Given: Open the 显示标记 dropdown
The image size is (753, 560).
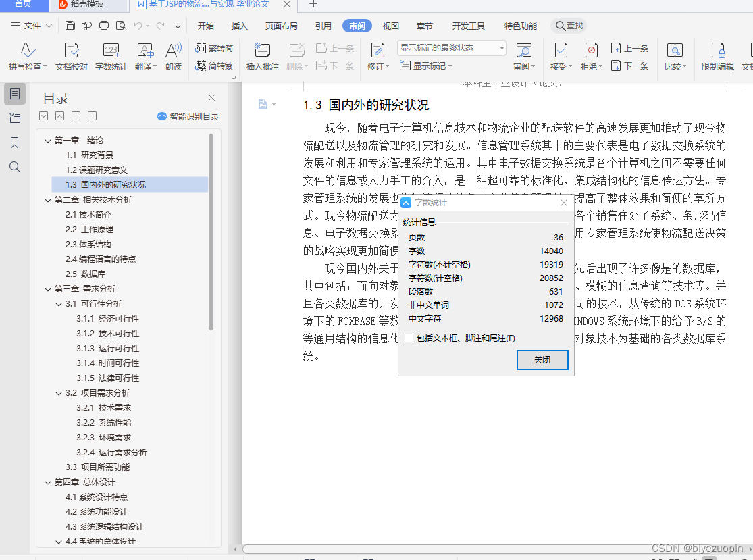Looking at the screenshot, I should click(426, 66).
